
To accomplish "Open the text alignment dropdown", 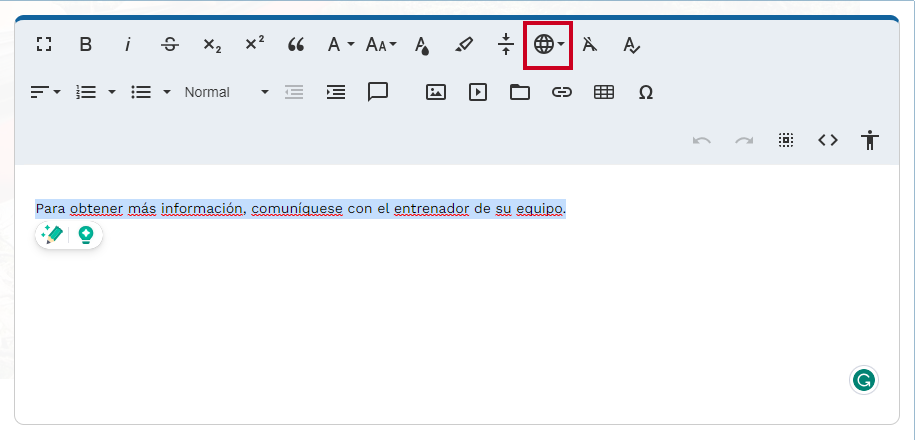I will tap(46, 92).
